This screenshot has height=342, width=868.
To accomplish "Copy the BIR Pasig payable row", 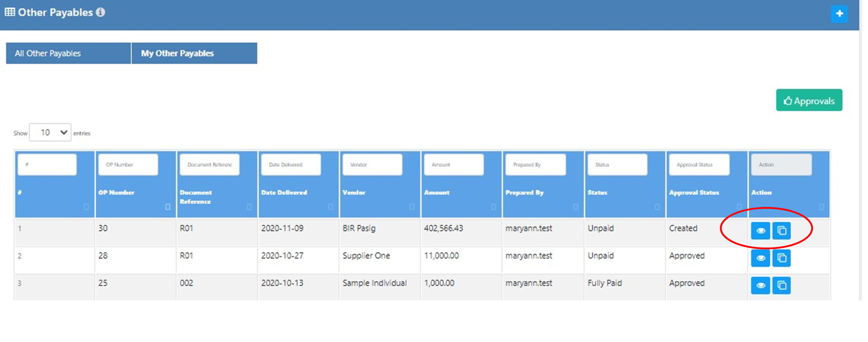I will pyautogui.click(x=781, y=231).
